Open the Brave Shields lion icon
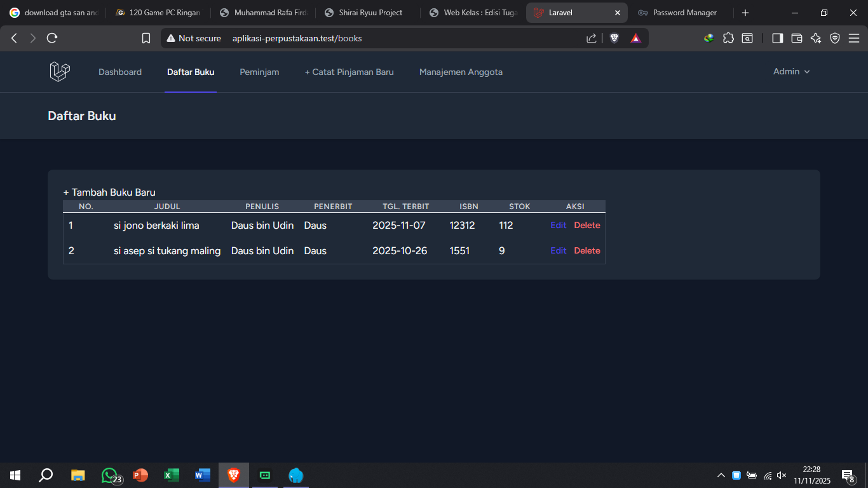The image size is (868, 488). click(x=614, y=38)
